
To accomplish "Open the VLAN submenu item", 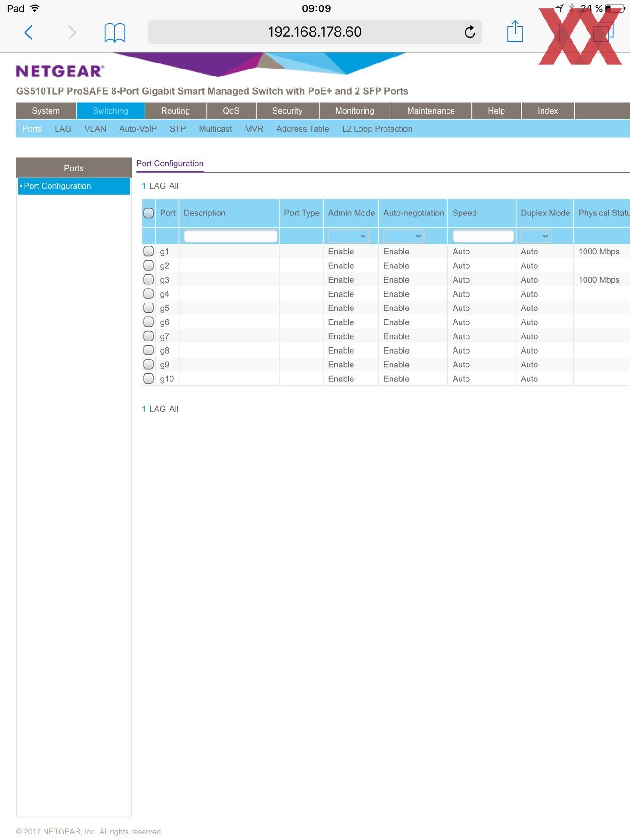I will [x=95, y=129].
